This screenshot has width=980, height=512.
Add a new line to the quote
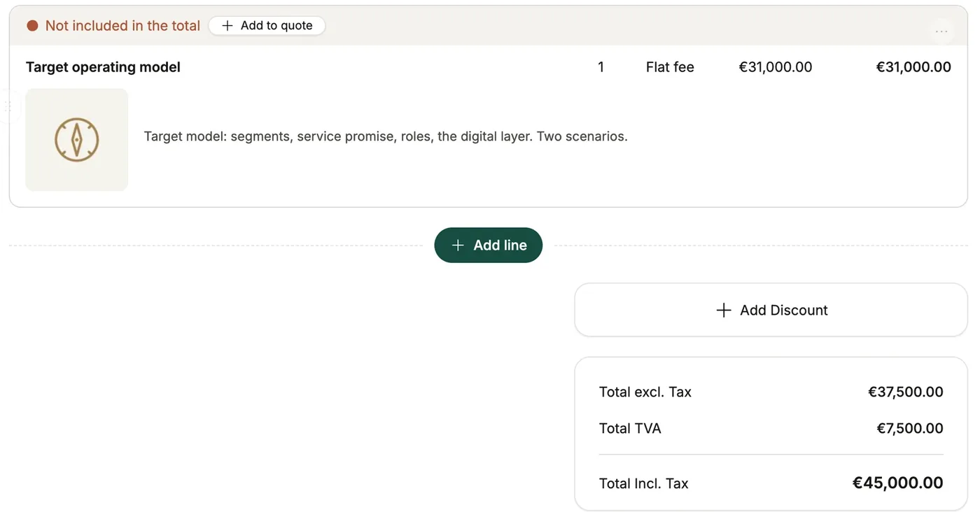tap(489, 246)
